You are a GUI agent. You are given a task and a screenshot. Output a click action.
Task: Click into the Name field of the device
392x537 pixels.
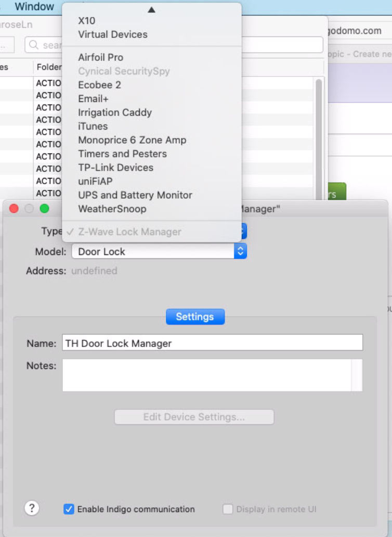tap(212, 342)
